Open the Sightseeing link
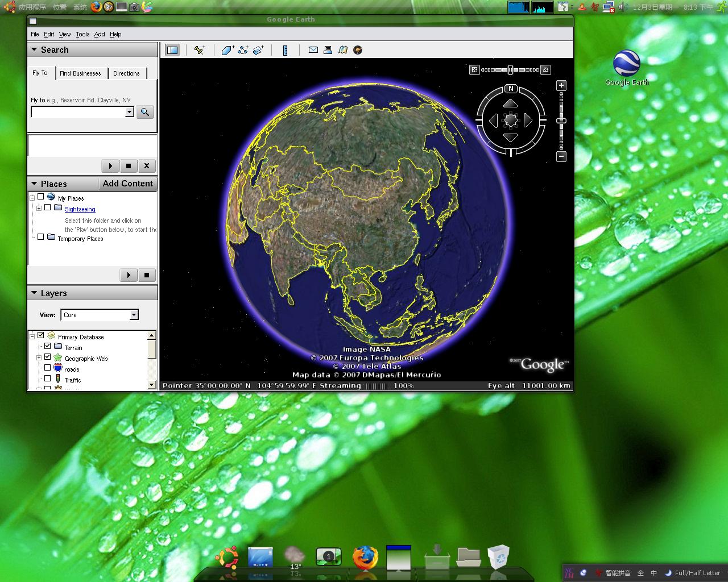This screenshot has width=728, height=582. (80, 209)
